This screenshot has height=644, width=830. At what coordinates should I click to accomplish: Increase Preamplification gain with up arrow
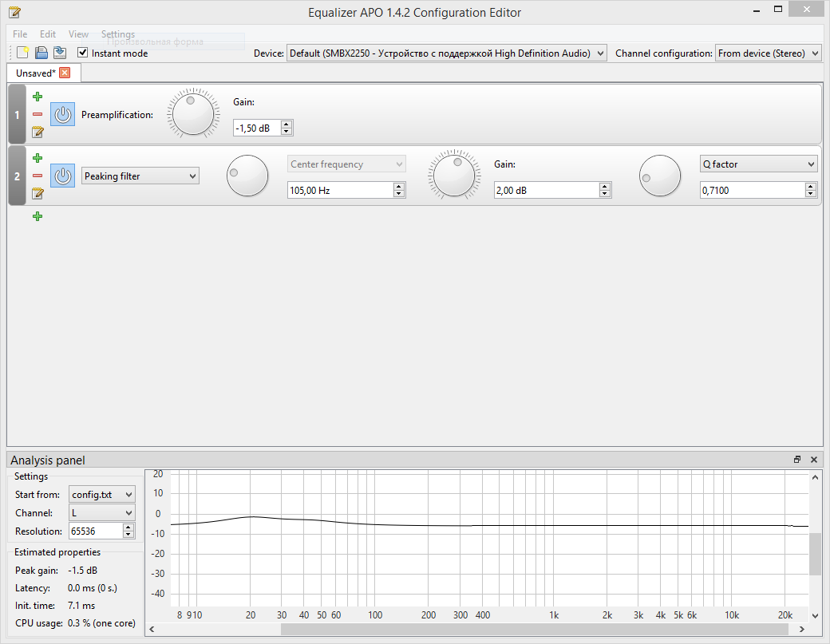click(287, 124)
